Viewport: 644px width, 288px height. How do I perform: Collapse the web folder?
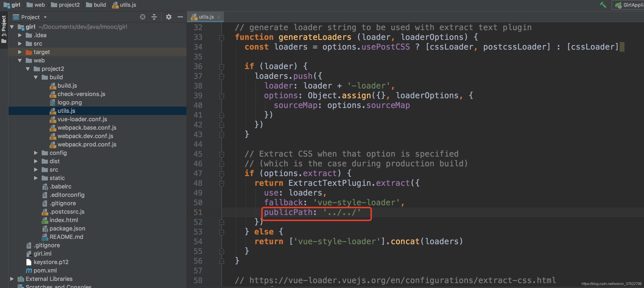coord(20,60)
